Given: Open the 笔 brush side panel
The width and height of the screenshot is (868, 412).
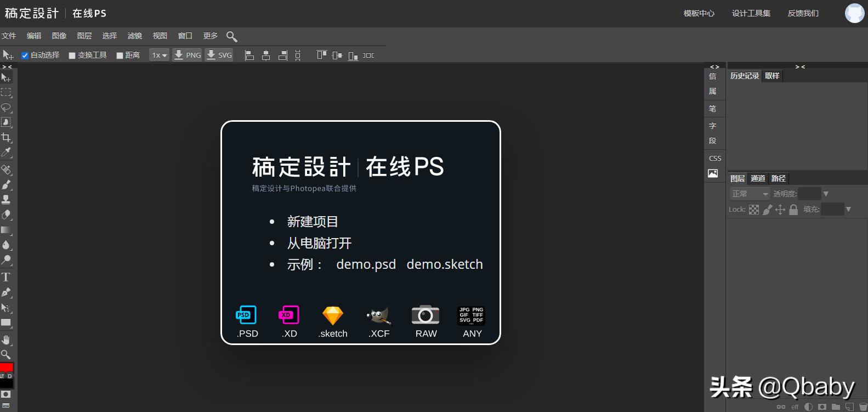Looking at the screenshot, I should click(713, 109).
